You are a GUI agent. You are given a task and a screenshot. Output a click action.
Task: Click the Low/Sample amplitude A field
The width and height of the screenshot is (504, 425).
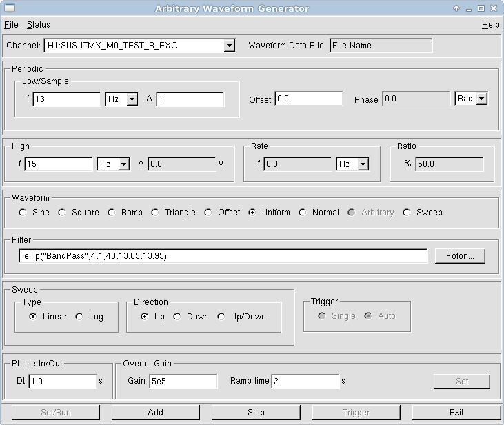coord(190,99)
